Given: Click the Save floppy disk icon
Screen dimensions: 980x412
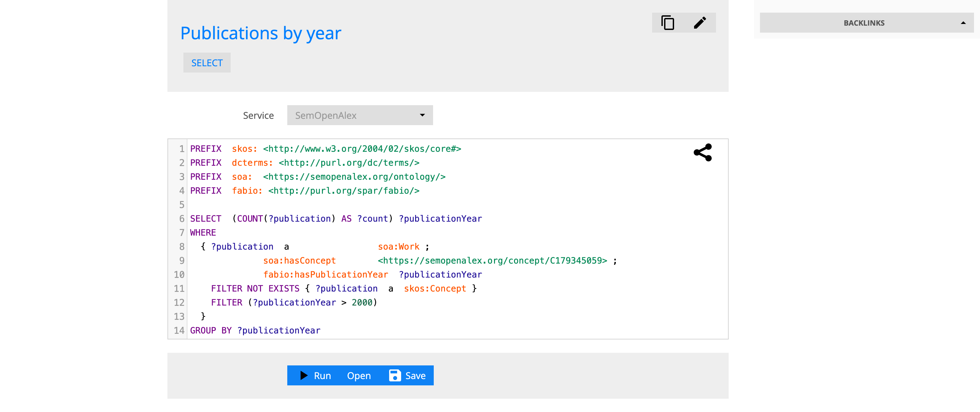Looking at the screenshot, I should [x=395, y=375].
